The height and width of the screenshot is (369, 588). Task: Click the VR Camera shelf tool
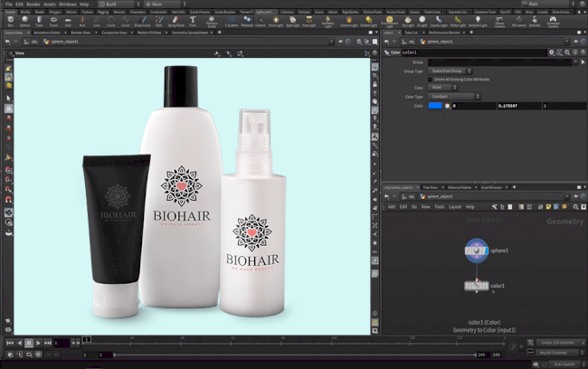[x=518, y=22]
